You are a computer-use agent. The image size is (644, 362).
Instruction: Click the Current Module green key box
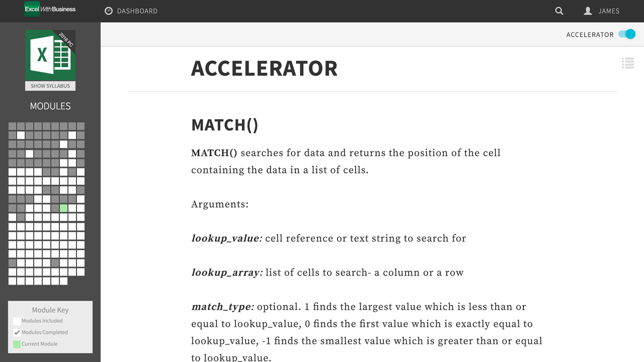(17, 344)
